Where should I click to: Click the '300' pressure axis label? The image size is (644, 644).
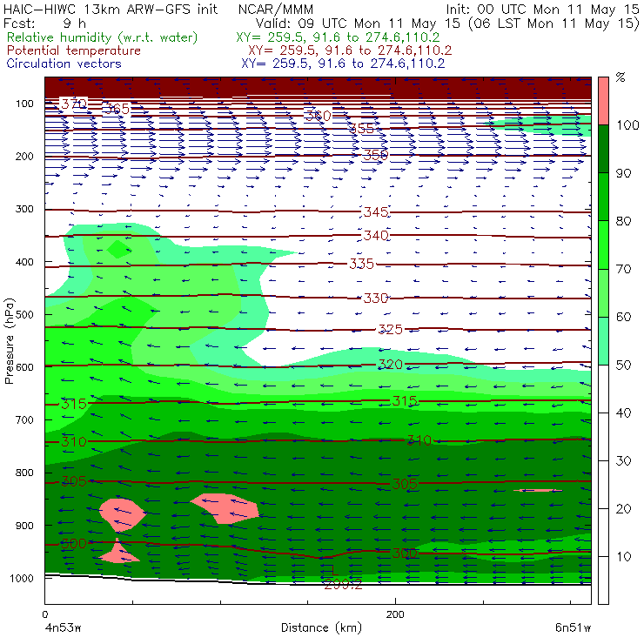[24, 209]
